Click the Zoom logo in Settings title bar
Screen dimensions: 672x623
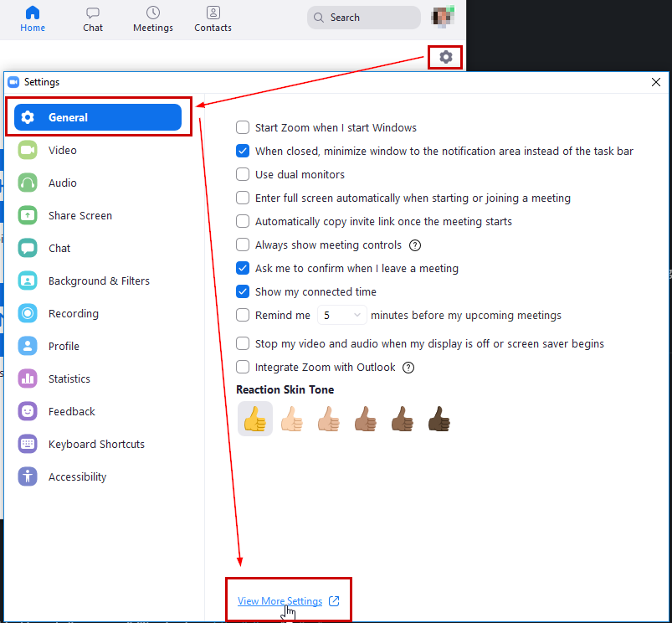click(13, 82)
